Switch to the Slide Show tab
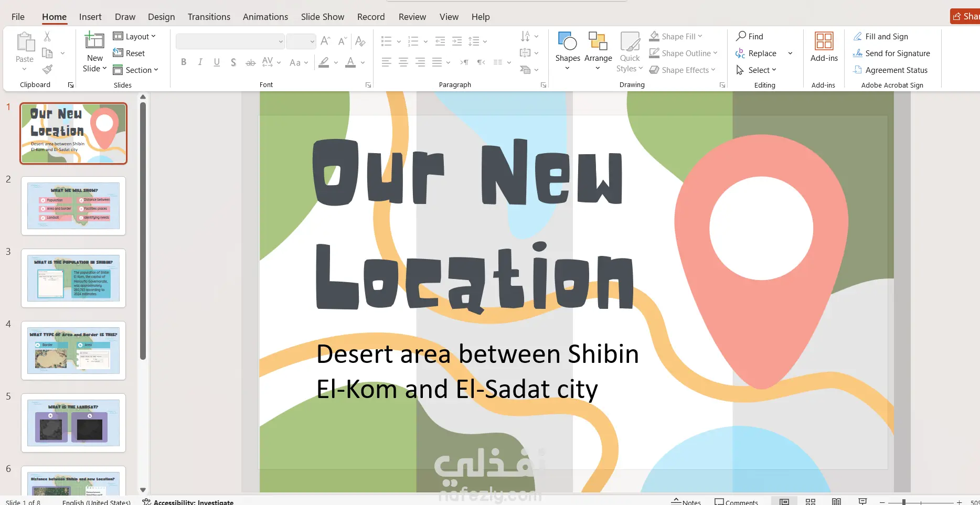This screenshot has height=505, width=980. [x=323, y=17]
